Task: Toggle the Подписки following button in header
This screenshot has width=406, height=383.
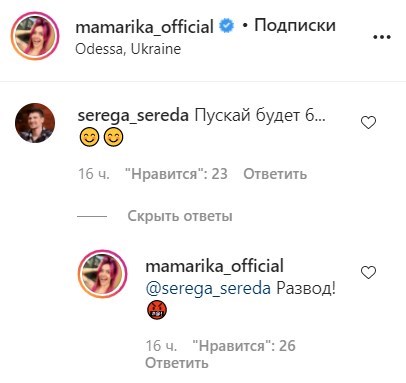Action: tap(295, 25)
